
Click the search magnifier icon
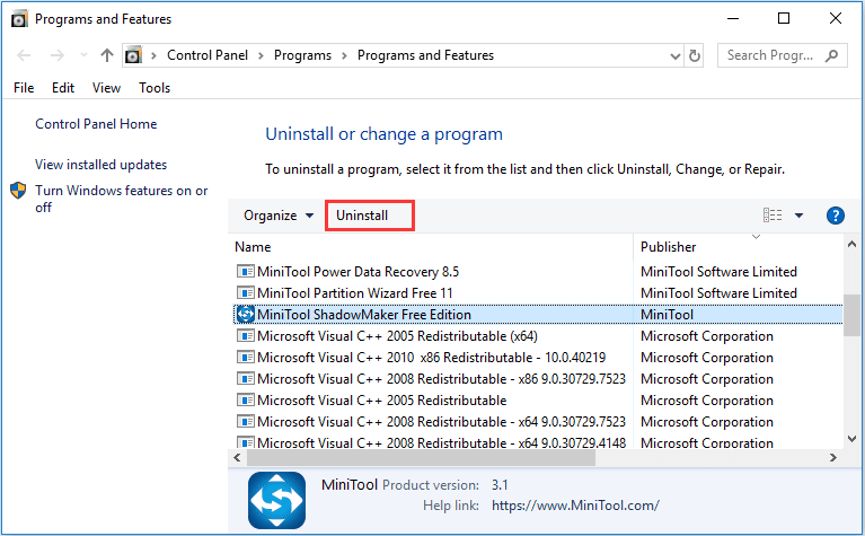click(x=832, y=56)
